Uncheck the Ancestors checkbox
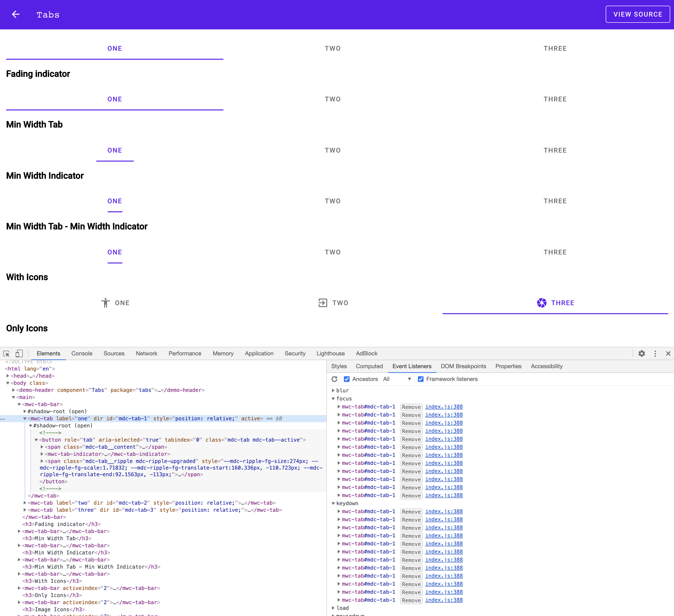Screen dimensions: 674x616 [347, 379]
